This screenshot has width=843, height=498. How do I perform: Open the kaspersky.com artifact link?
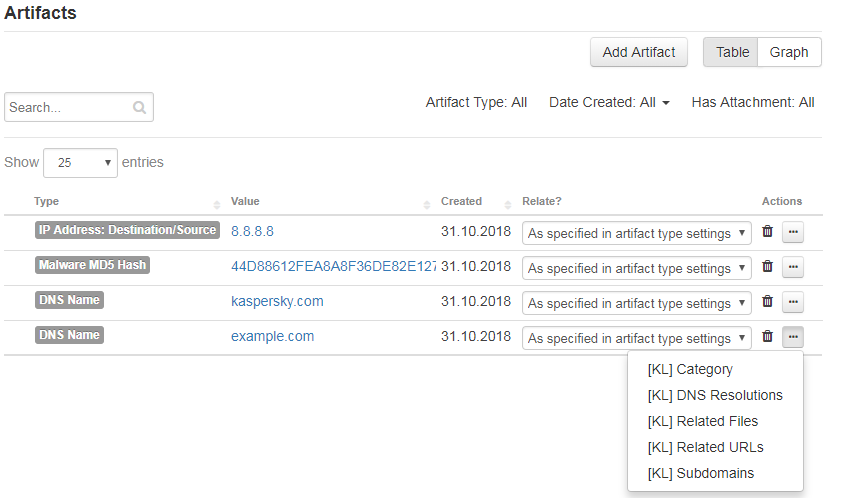tap(277, 301)
